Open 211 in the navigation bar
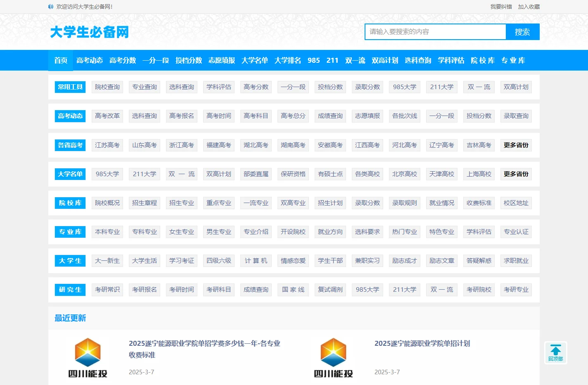The width and height of the screenshot is (588, 385). click(x=332, y=60)
